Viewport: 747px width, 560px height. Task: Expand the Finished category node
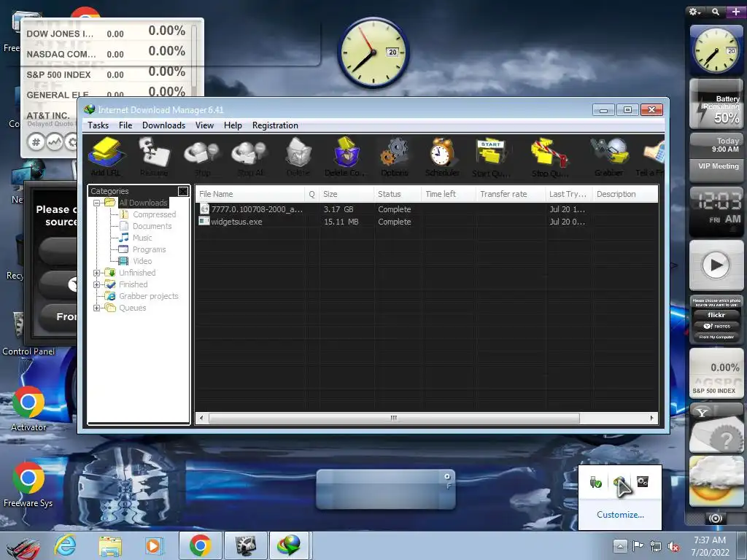pos(97,285)
